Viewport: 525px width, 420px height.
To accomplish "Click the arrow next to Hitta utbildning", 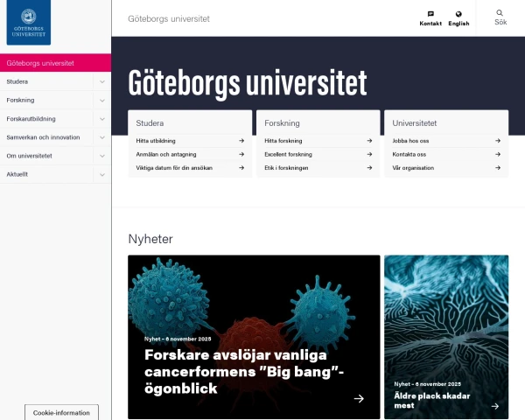I will point(241,141).
